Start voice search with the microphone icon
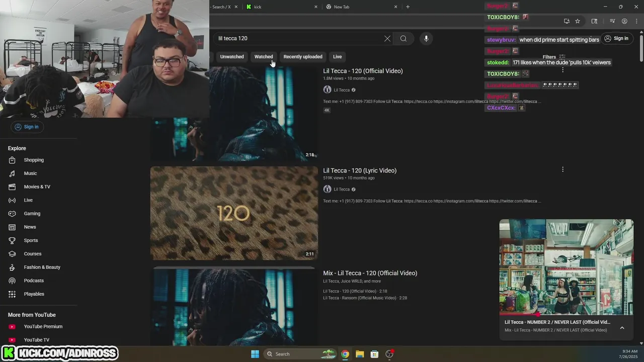644x362 pixels. pos(426,38)
